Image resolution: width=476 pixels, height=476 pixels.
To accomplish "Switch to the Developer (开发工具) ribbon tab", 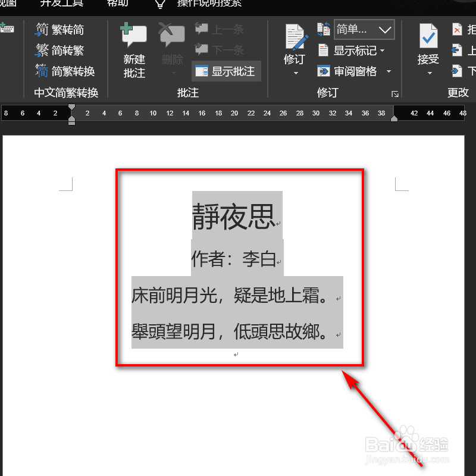I will pyautogui.click(x=61, y=4).
